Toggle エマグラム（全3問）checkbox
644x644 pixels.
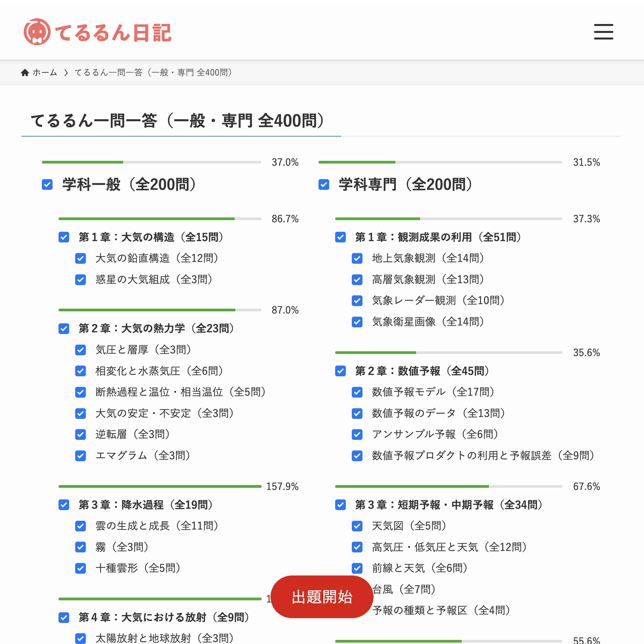pyautogui.click(x=80, y=455)
